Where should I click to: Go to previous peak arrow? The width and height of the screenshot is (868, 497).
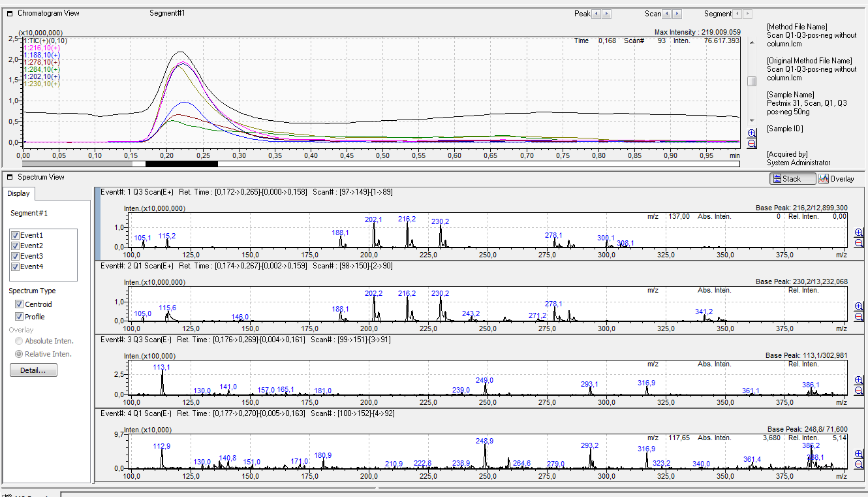coord(597,14)
